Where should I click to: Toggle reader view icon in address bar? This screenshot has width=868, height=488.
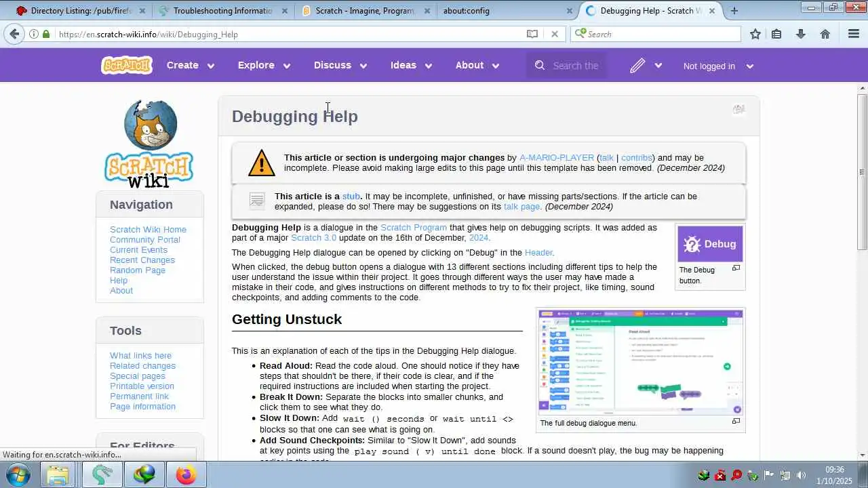point(532,34)
